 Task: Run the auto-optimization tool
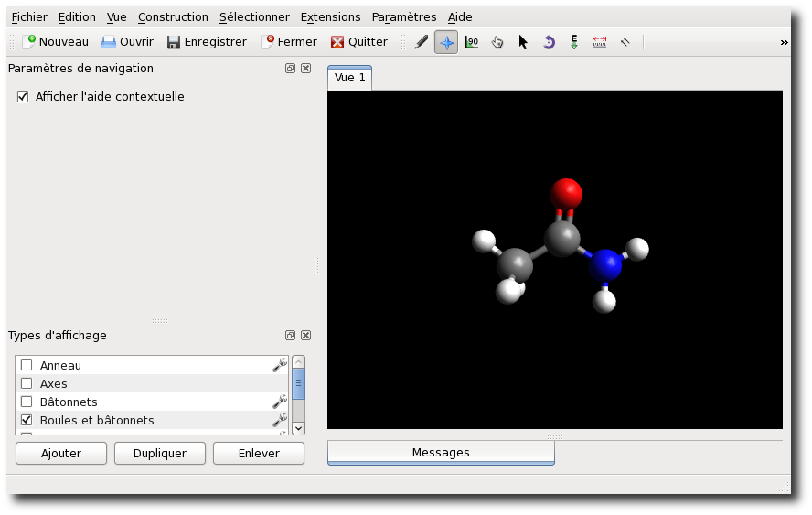click(574, 42)
